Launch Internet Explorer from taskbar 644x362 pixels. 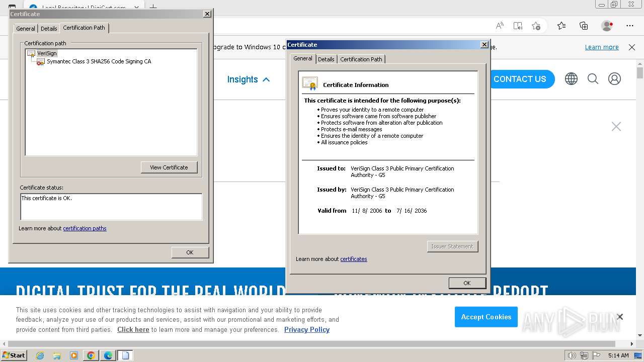(x=40, y=355)
